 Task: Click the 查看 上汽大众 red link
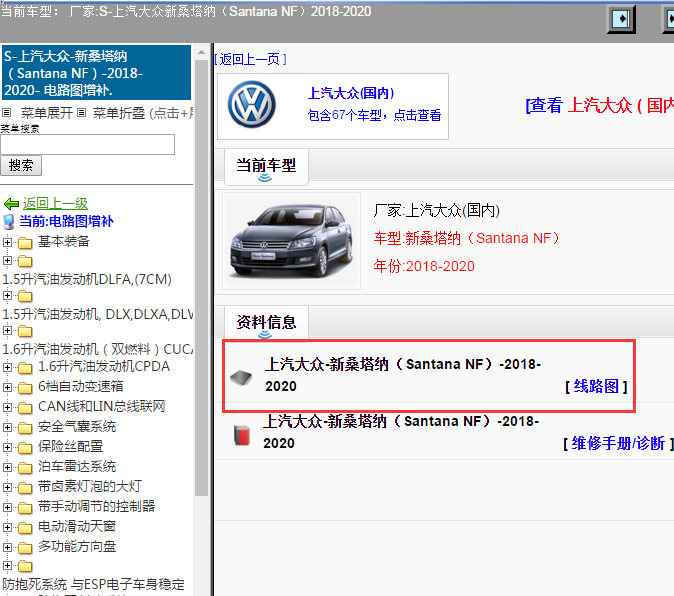click(600, 105)
